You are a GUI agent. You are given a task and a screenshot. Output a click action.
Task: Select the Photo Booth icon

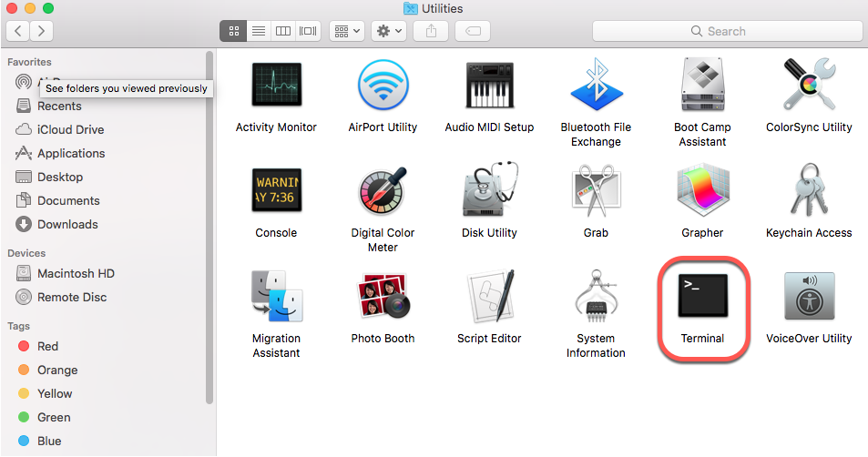(x=383, y=296)
